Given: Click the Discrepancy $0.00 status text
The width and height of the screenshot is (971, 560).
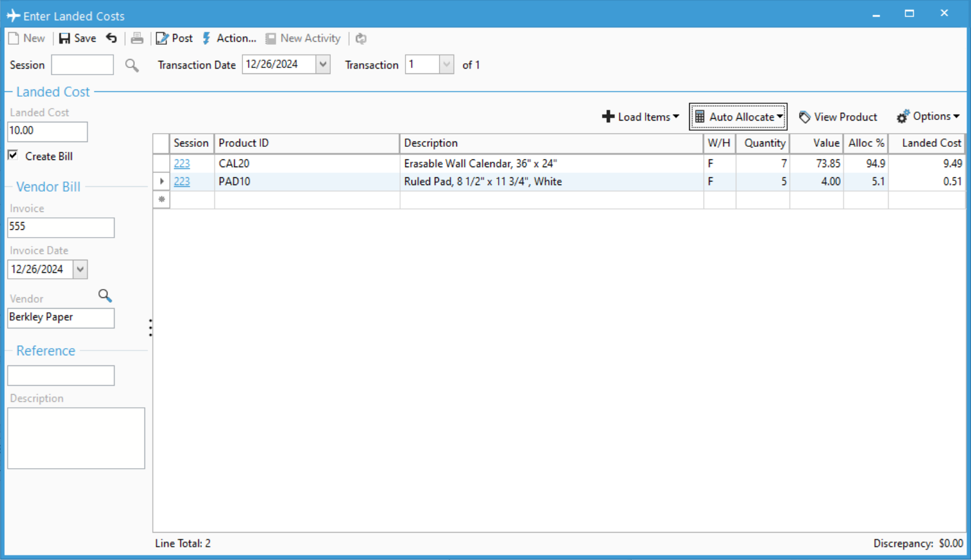Looking at the screenshot, I should click(918, 543).
